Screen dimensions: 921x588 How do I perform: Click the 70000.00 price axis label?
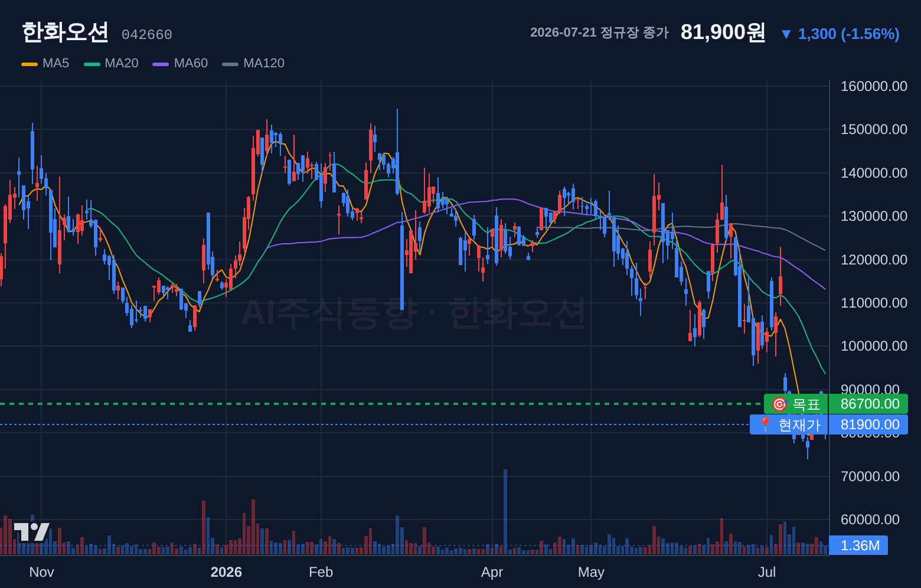[x=870, y=476]
